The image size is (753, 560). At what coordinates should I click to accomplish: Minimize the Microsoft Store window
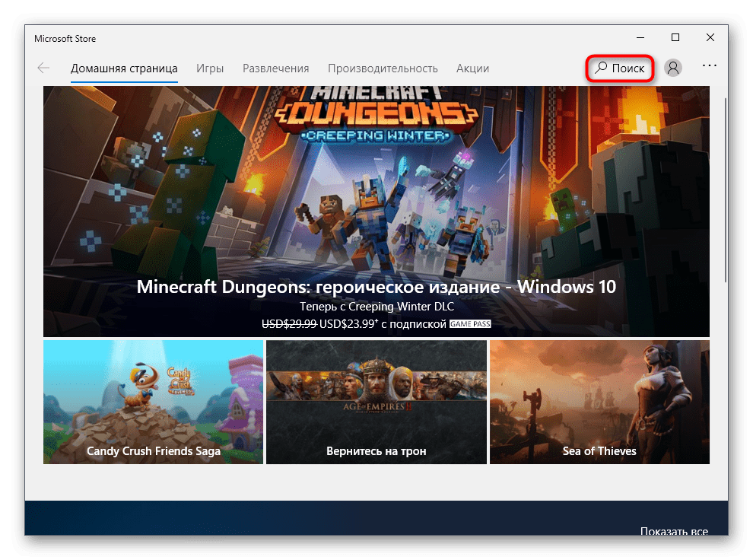[640, 38]
